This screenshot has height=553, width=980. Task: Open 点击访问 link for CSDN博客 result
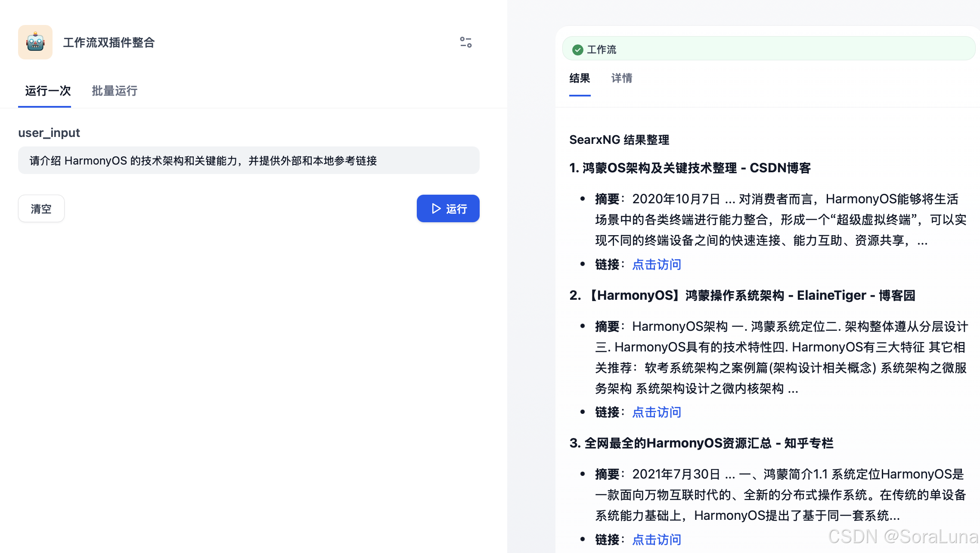656,264
